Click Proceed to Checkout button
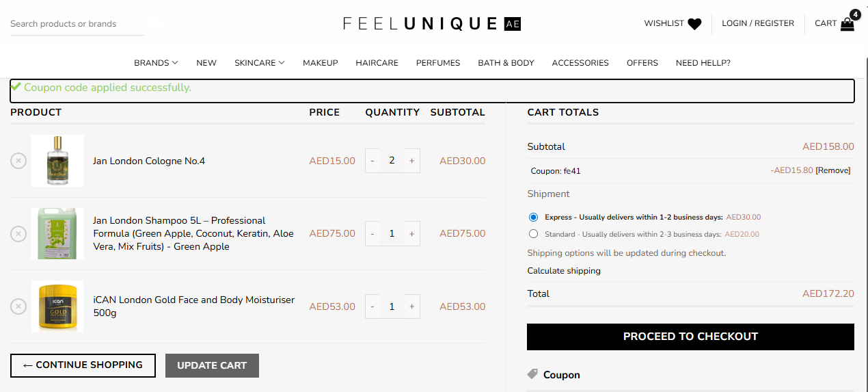868x392 pixels. click(690, 337)
